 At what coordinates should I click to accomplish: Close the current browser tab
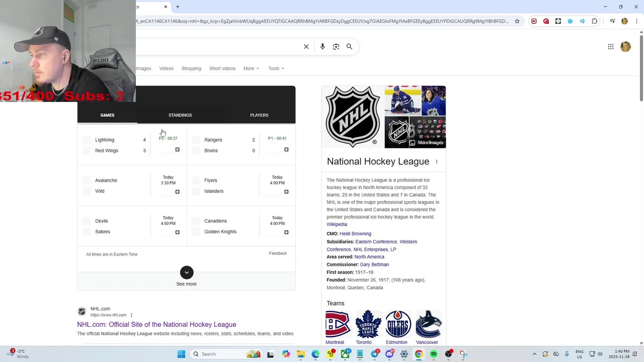(x=166, y=7)
